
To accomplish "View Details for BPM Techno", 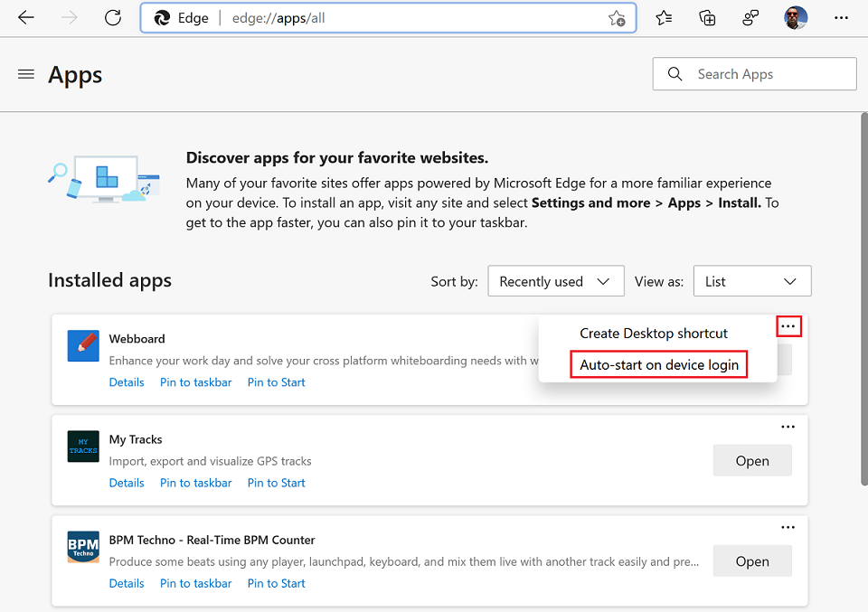I will (126, 583).
